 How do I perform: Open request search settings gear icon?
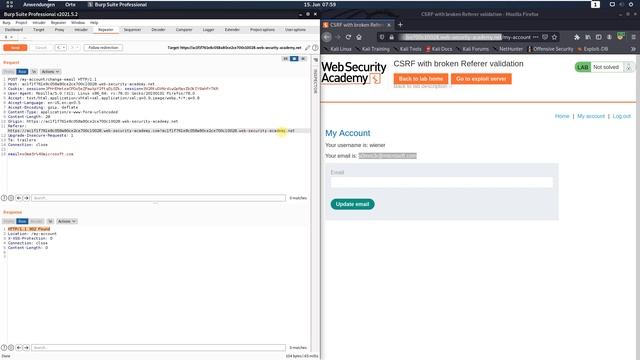(x=11, y=198)
